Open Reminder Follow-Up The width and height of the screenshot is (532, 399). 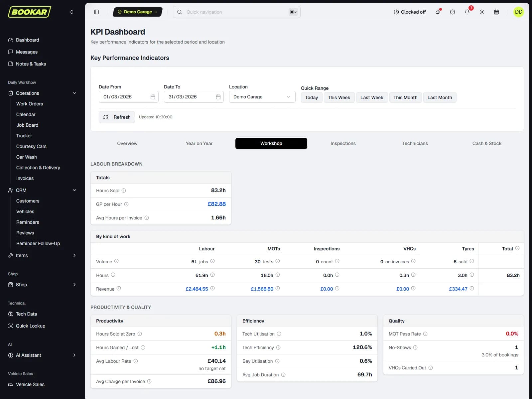pyautogui.click(x=38, y=243)
